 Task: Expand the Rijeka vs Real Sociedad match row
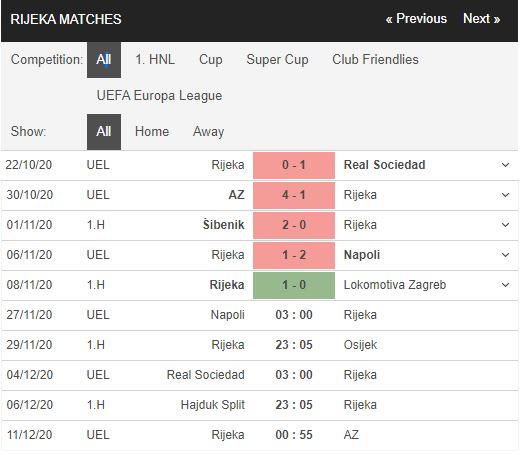(x=505, y=165)
